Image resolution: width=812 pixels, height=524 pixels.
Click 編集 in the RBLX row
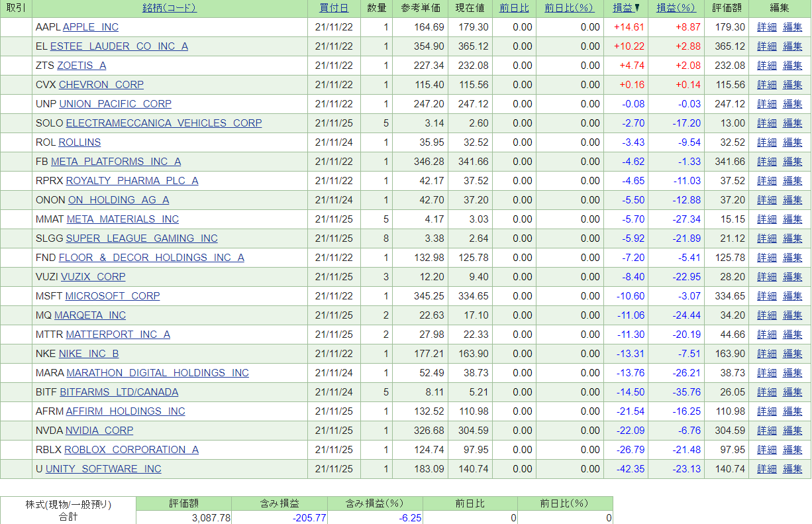click(x=793, y=450)
